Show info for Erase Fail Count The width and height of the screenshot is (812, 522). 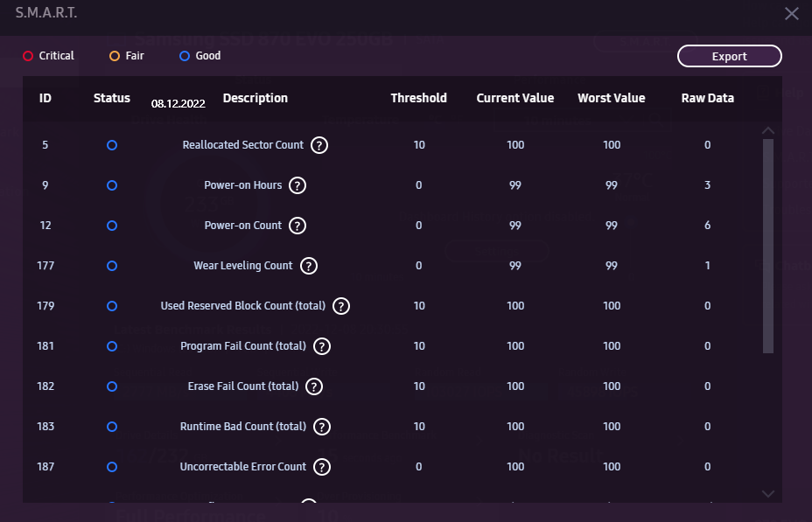[314, 386]
